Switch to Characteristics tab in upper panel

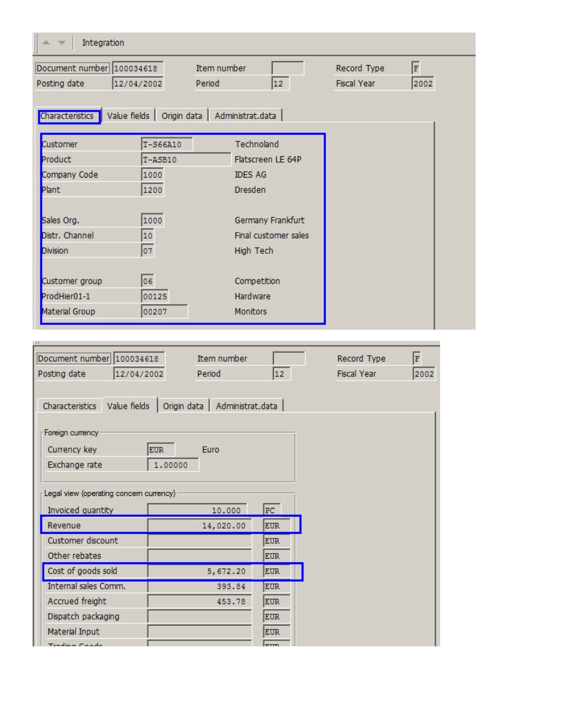70,116
